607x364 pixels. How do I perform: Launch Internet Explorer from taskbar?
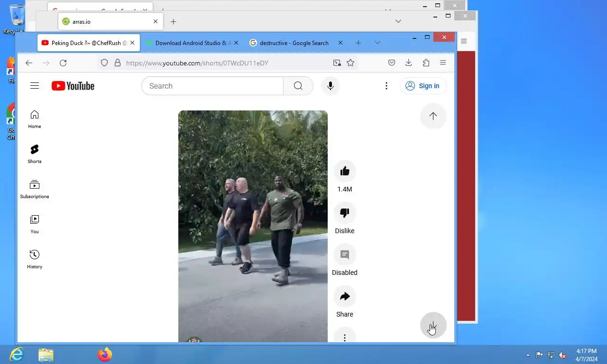click(17, 355)
